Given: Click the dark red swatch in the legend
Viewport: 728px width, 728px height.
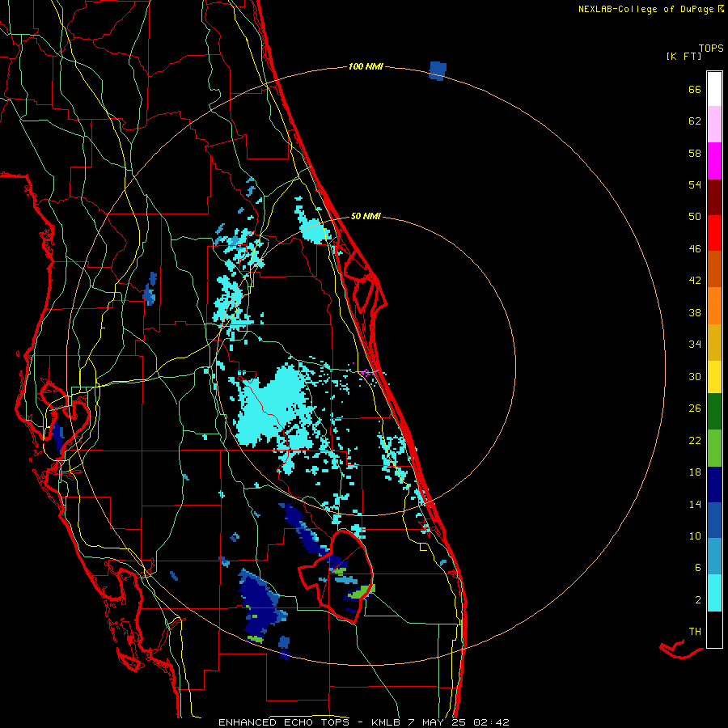Looking at the screenshot, I should pos(714,197).
